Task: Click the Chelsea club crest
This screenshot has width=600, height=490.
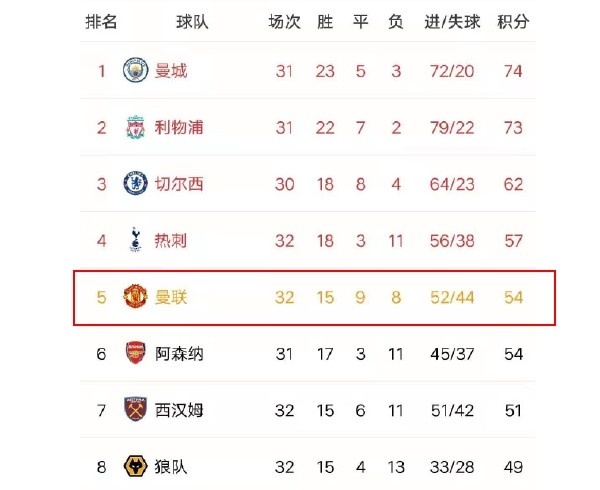Action: 135,183
